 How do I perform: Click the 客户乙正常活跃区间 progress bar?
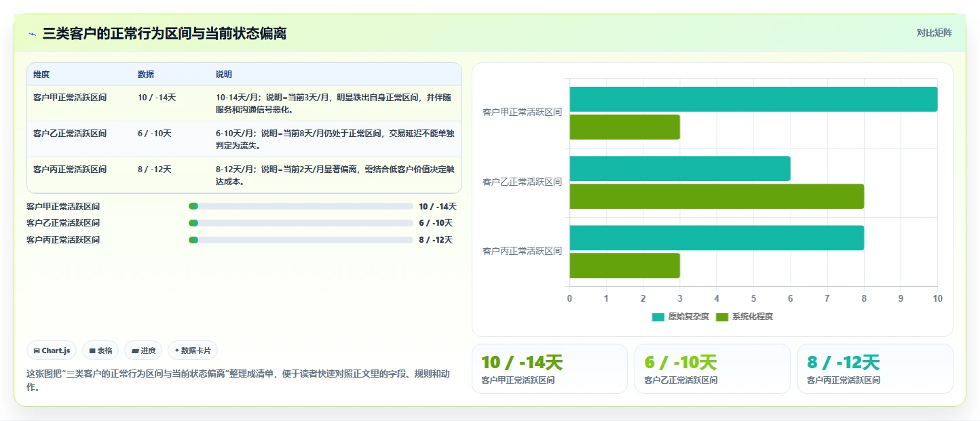(x=301, y=222)
